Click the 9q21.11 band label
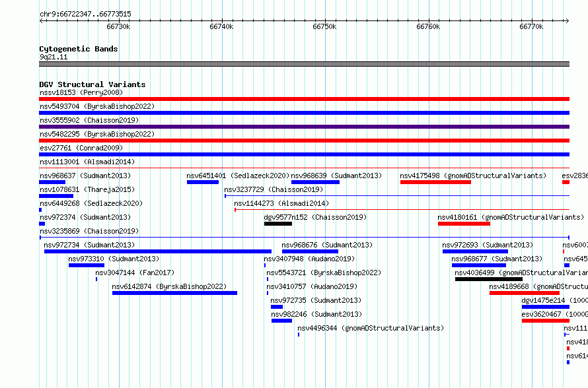588x388 pixels. click(54, 57)
